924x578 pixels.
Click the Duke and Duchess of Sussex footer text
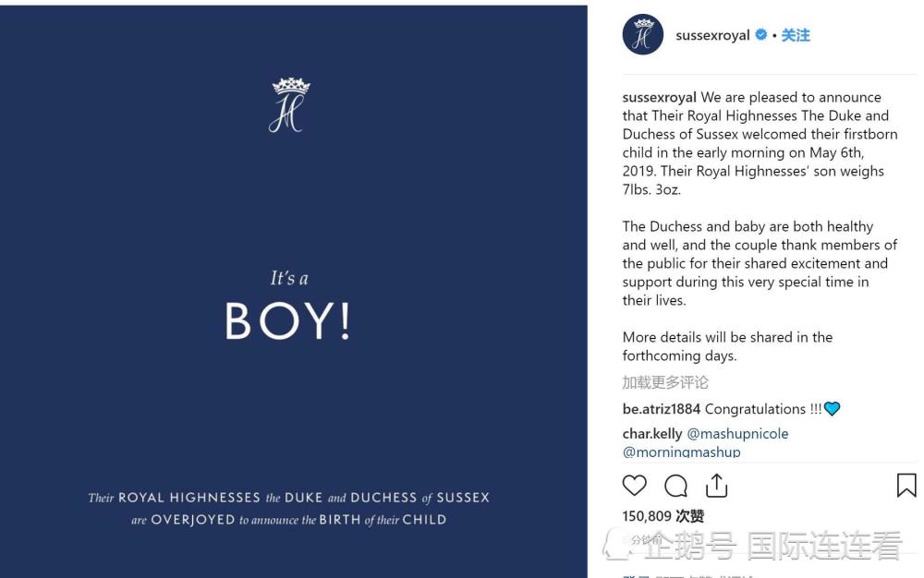click(288, 509)
